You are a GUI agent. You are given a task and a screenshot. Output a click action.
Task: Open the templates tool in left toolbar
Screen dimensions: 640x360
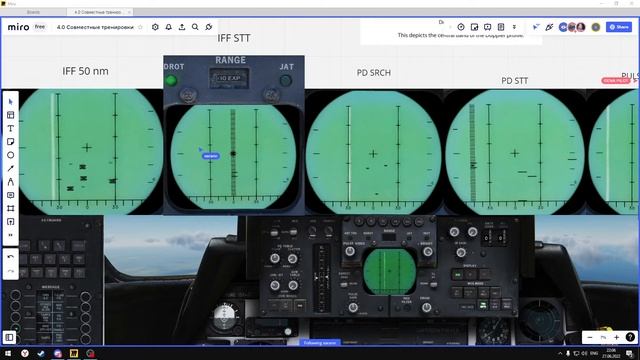pyautogui.click(x=11, y=115)
